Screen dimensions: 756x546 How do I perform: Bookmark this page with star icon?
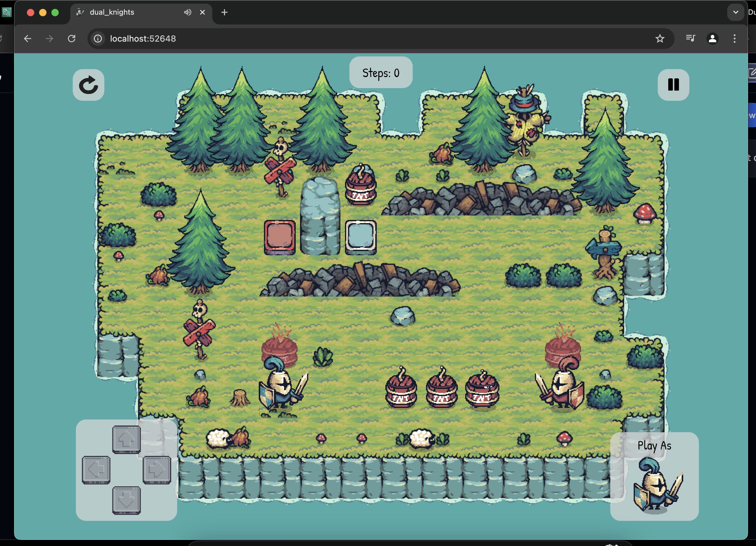coord(660,39)
